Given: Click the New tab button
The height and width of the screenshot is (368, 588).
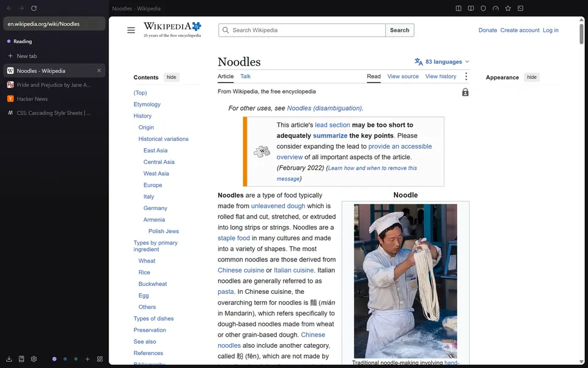Looking at the screenshot, I should tap(55, 56).
